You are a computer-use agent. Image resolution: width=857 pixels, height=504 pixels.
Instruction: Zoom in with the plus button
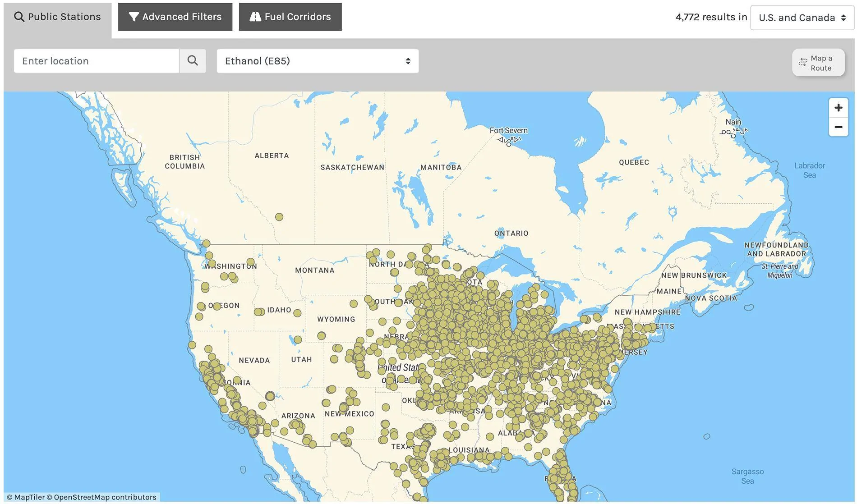point(839,108)
